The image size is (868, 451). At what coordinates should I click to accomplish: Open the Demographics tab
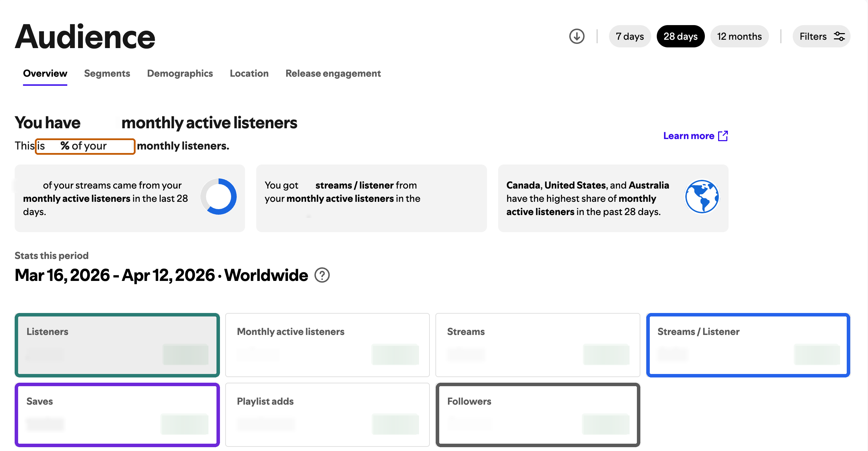click(x=180, y=74)
